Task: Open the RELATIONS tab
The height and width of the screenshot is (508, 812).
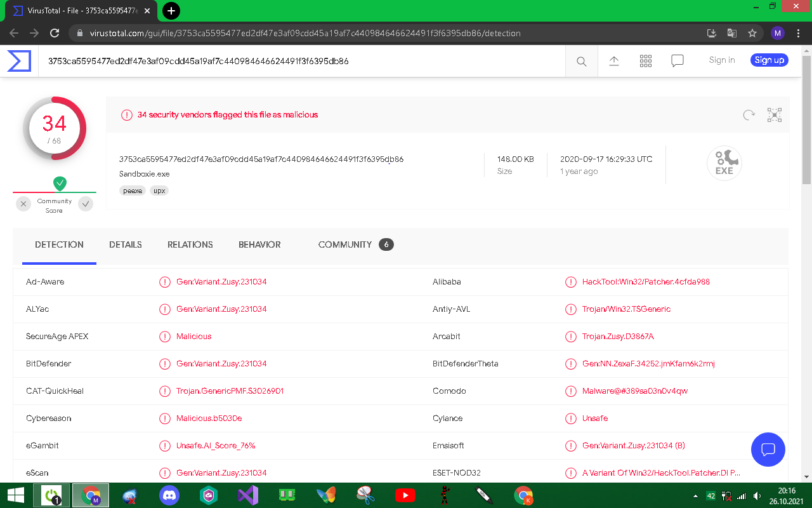Action: (x=190, y=244)
